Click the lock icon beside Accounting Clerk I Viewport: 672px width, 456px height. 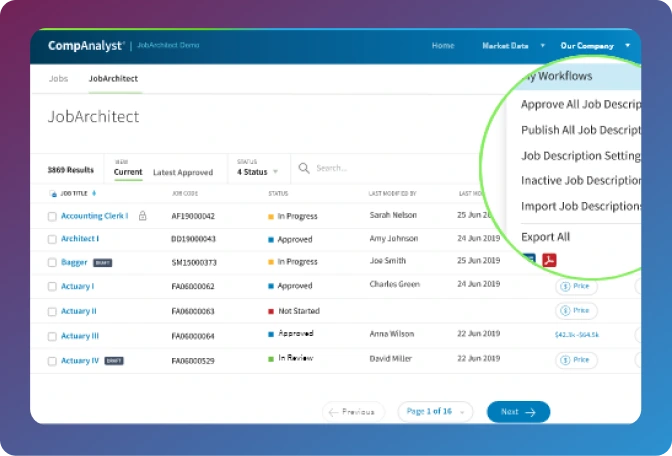(143, 216)
